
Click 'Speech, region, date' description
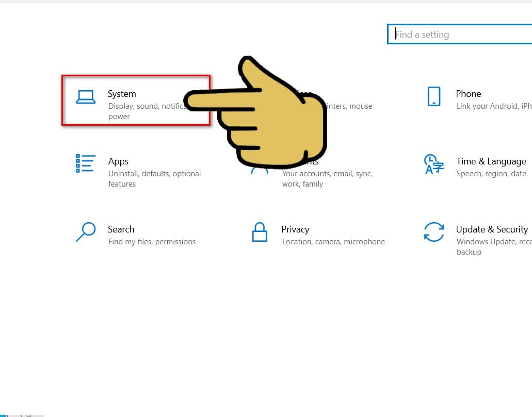pos(491,174)
